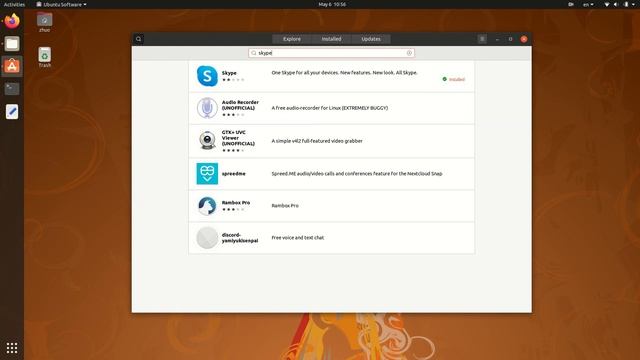Click the Rambox Pro star rating
Image resolution: width=640 pixels, height=360 pixels.
tap(233, 209)
